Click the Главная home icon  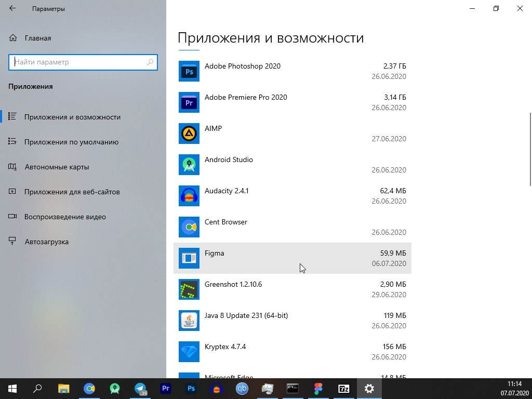[13, 38]
